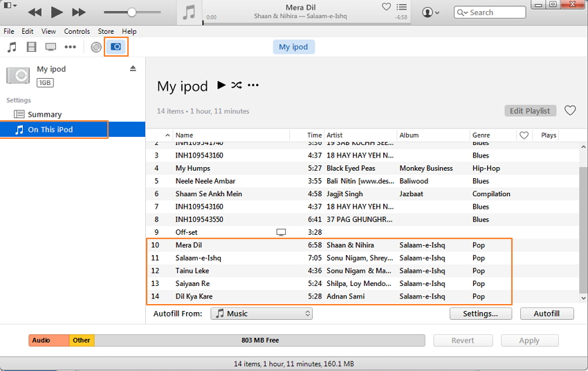Shuffle the My ipod playlist

pos(237,85)
